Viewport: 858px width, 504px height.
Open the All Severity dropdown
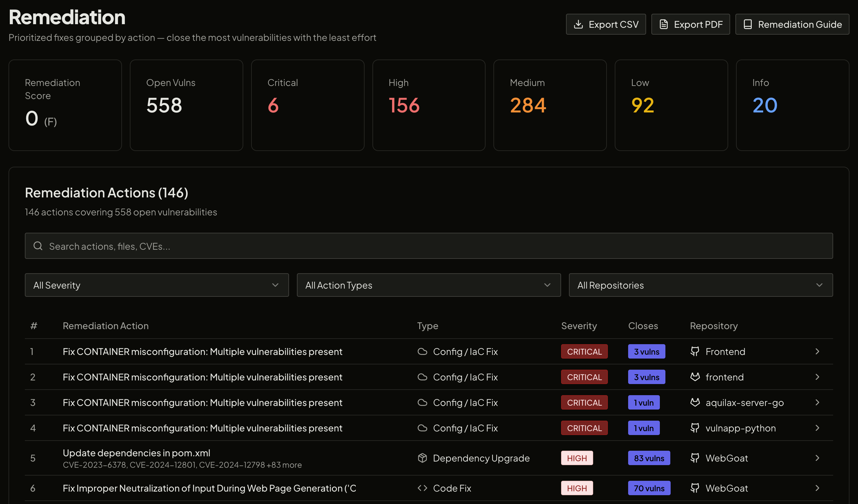click(x=157, y=285)
